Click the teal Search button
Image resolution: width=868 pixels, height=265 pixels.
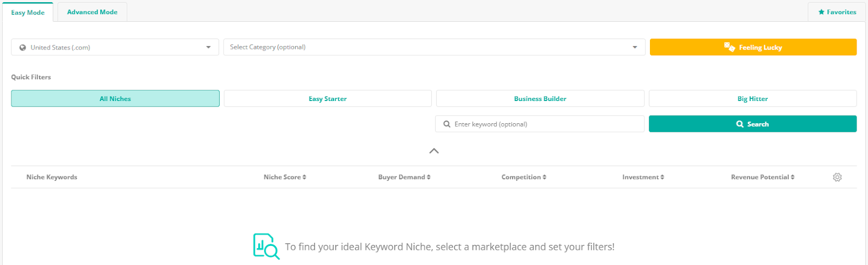tap(752, 124)
